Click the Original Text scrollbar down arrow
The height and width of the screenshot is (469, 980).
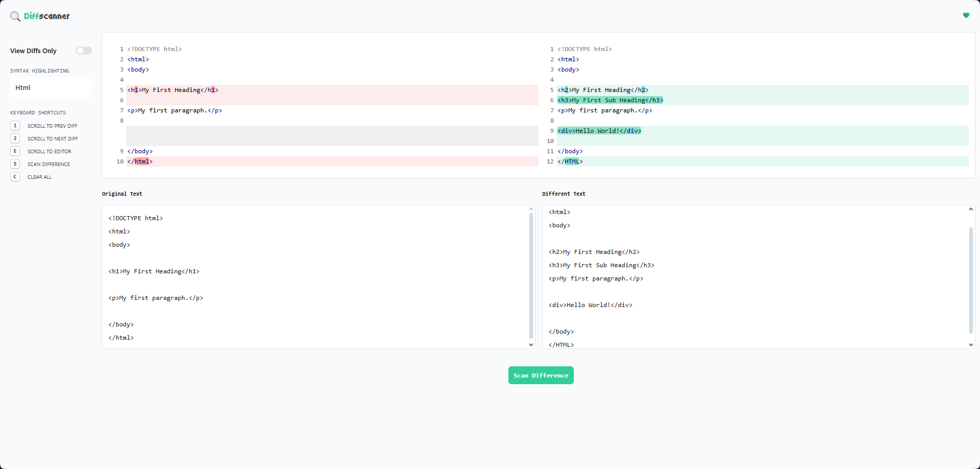click(531, 345)
